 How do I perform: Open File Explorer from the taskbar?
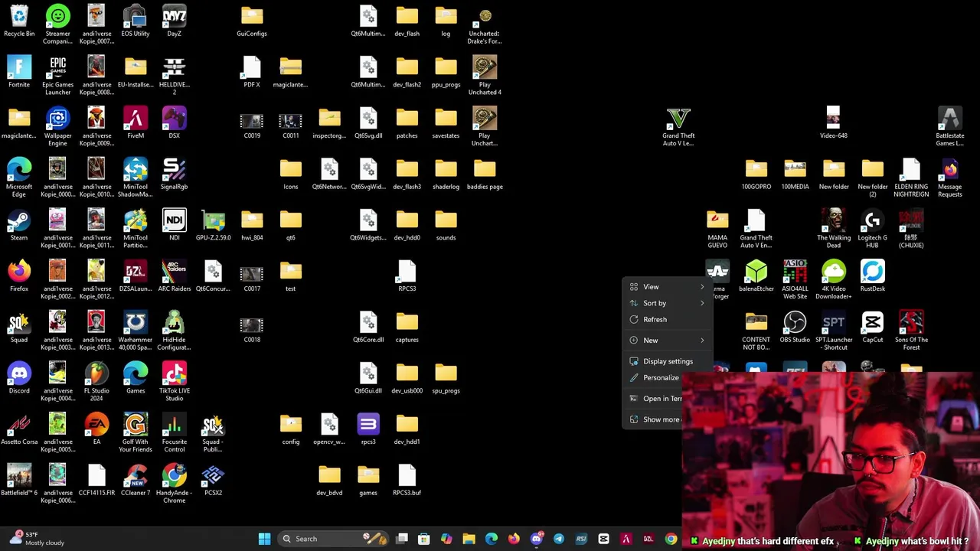pos(469,539)
